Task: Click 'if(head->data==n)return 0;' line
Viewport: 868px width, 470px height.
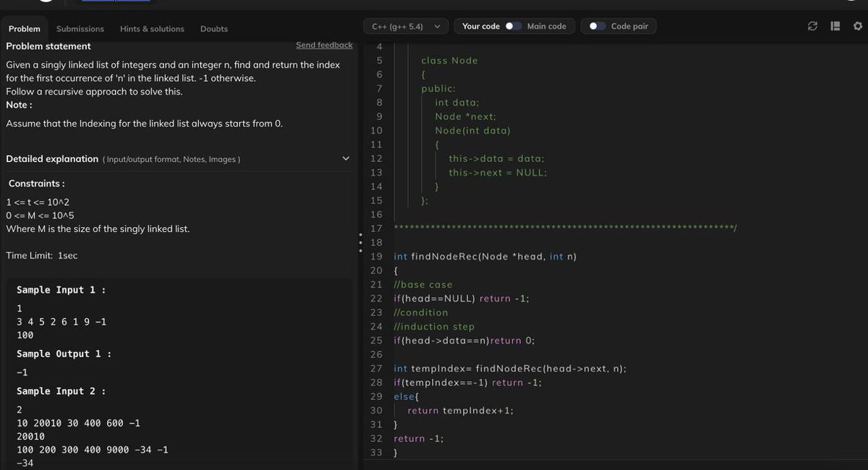Action: 464,341
